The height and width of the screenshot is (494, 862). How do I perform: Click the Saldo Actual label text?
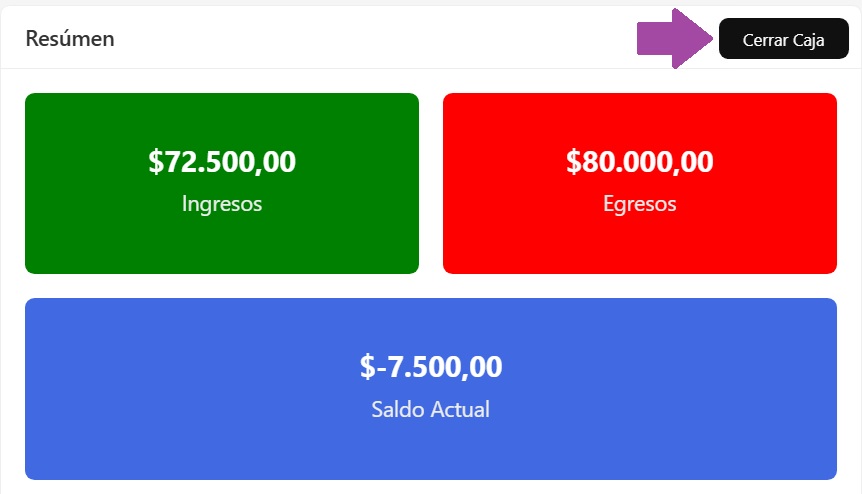pyautogui.click(x=430, y=410)
